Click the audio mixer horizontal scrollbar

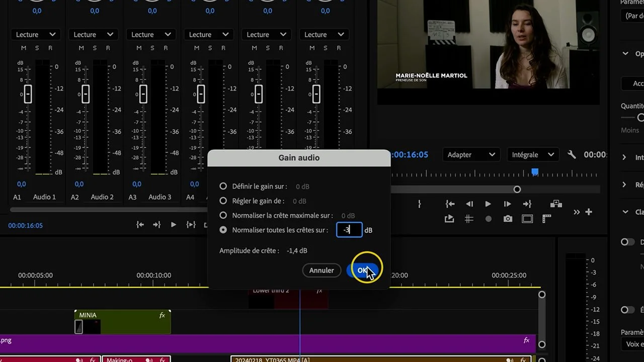(x=108, y=209)
